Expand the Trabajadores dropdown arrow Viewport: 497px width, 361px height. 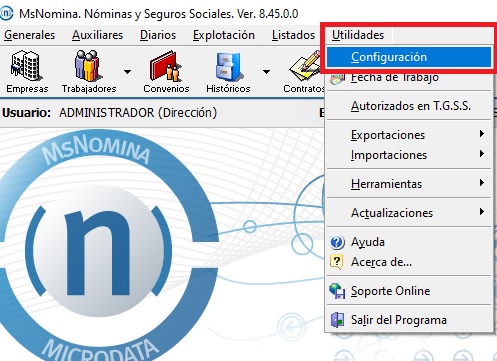pyautogui.click(x=127, y=72)
